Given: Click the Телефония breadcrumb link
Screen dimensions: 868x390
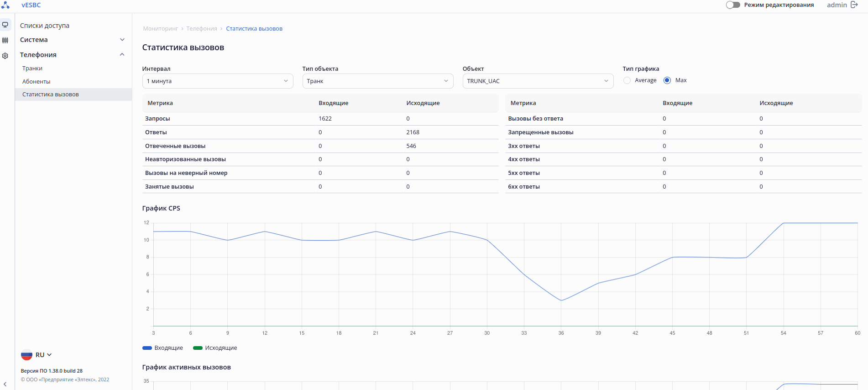Looking at the screenshot, I should click(x=202, y=29).
